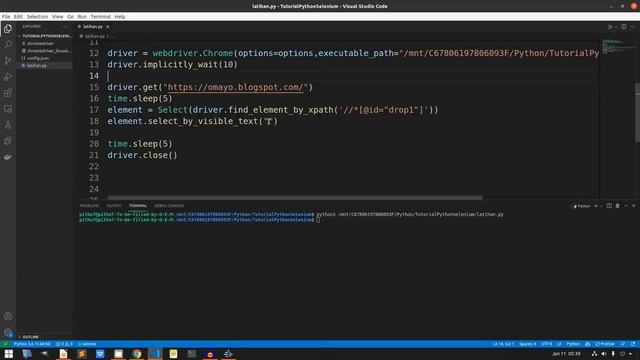
Task: Maximize the terminal panel size
Action: coord(626,206)
